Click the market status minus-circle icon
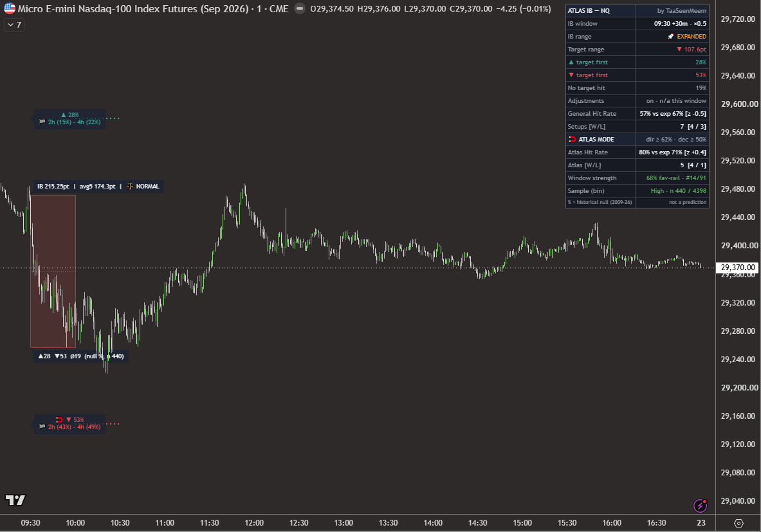The image size is (761, 532). (300, 9)
